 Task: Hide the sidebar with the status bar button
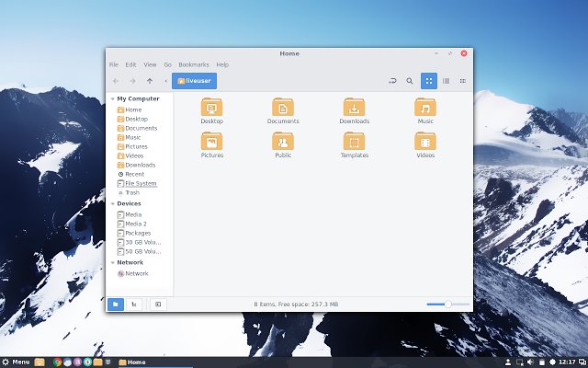158,305
